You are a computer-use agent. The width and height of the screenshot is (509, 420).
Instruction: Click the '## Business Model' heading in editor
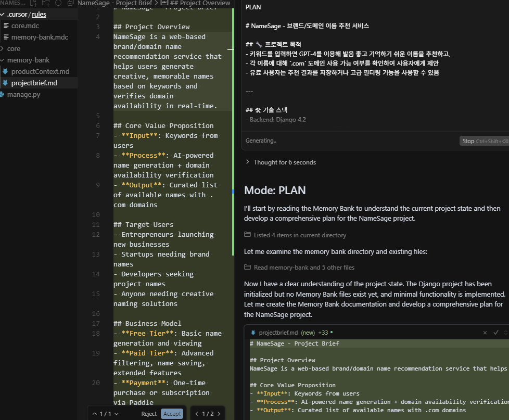tap(147, 323)
